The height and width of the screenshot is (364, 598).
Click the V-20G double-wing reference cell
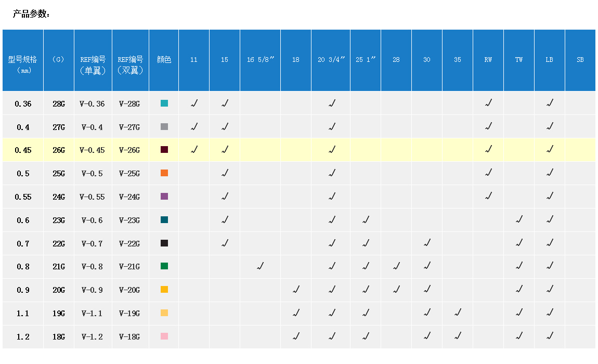(129, 290)
